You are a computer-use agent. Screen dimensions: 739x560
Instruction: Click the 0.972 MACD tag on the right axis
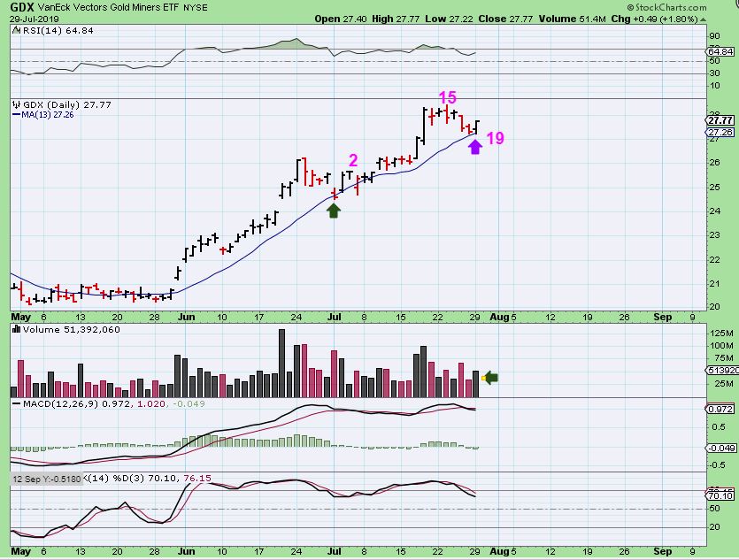[720, 410]
